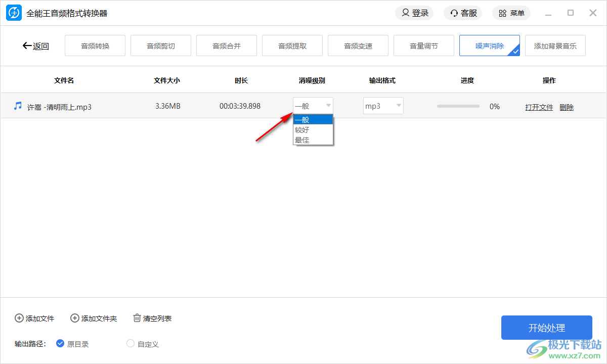Click the app logo icon in title bar

[14, 13]
